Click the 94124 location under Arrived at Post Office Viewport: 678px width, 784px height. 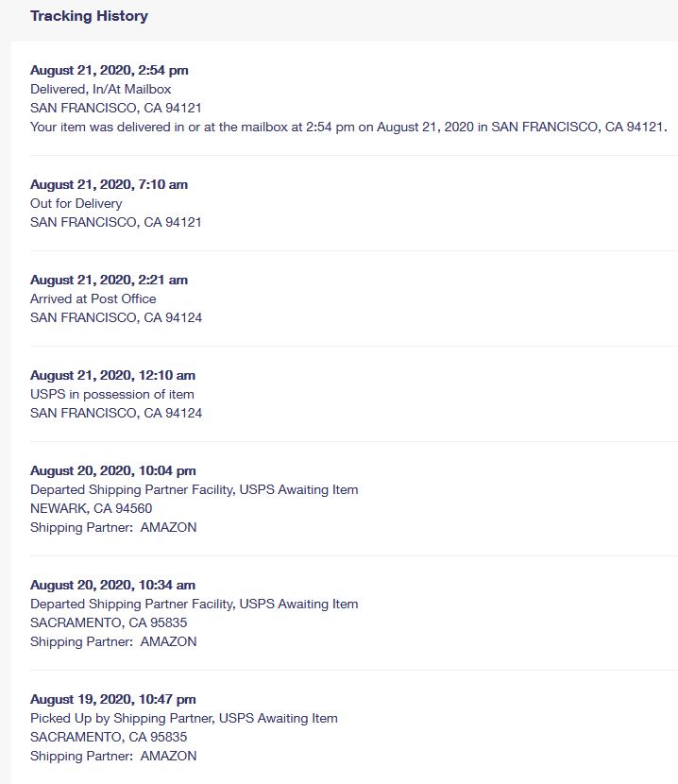click(x=115, y=317)
